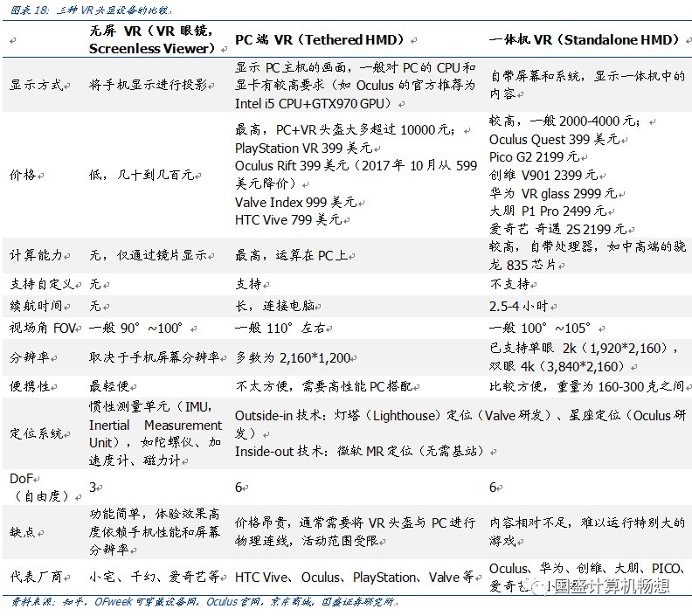Click the row label '定位系统'
The image size is (692, 616).
(x=36, y=433)
